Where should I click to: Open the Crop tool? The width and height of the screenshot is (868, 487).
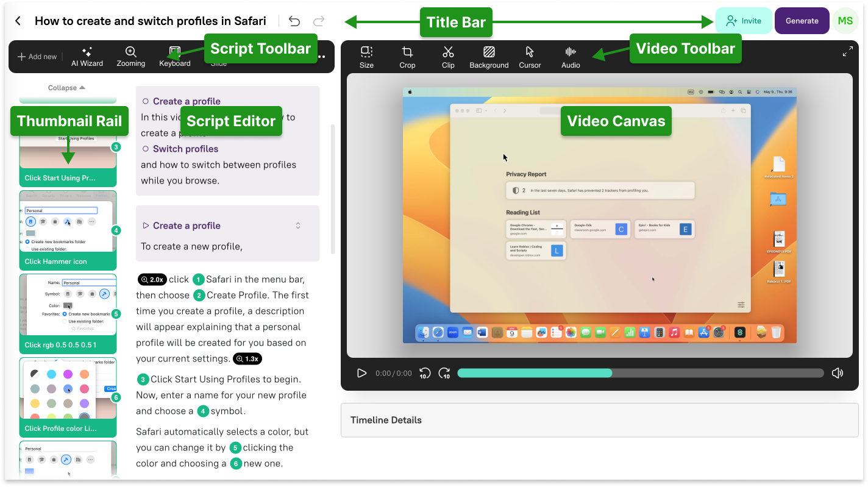(407, 57)
